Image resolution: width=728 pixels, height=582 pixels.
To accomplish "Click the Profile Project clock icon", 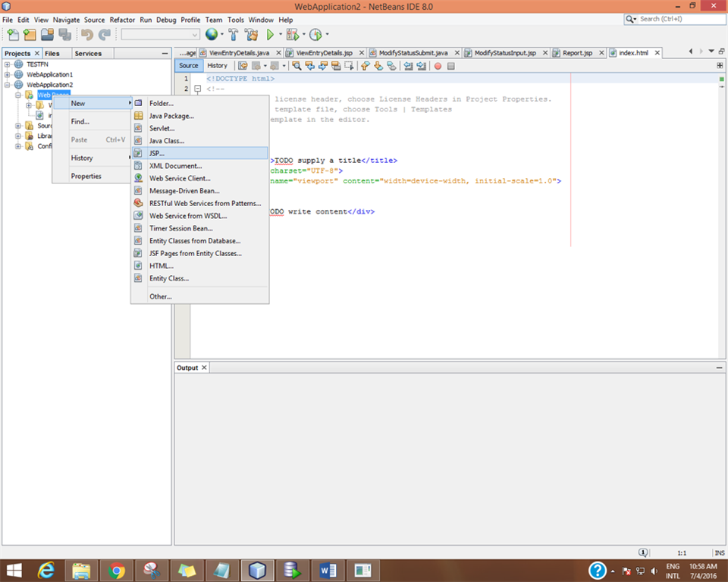I will point(315,35).
